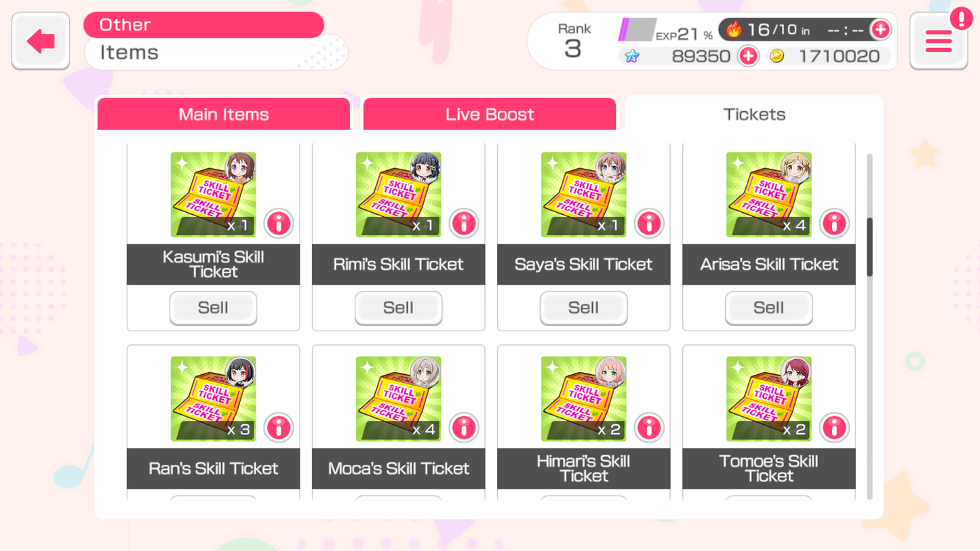980x551 pixels.
Task: View info for Rimi's Skill Ticket
Action: point(464,224)
